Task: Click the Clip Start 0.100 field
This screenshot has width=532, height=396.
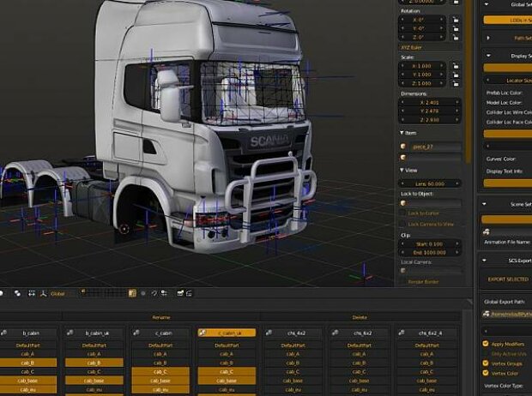Action: click(x=430, y=243)
